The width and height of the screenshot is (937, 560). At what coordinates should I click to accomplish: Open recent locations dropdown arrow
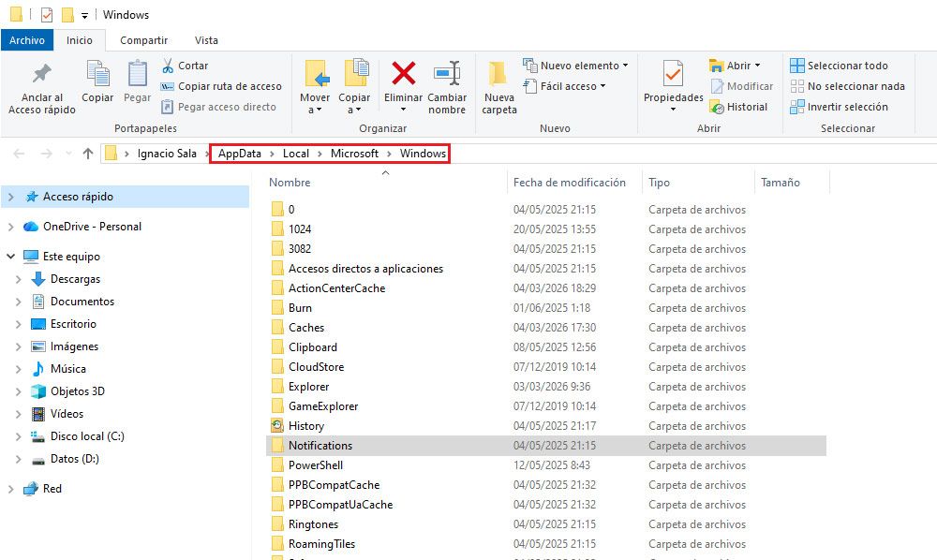pyautogui.click(x=68, y=154)
